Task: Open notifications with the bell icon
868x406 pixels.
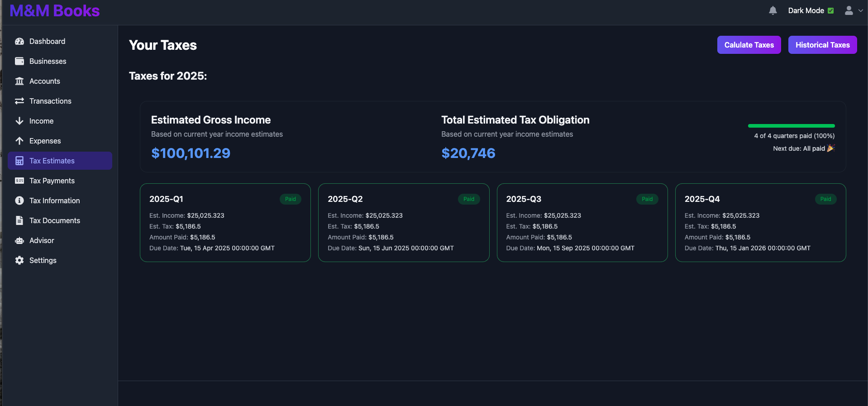Action: click(773, 10)
